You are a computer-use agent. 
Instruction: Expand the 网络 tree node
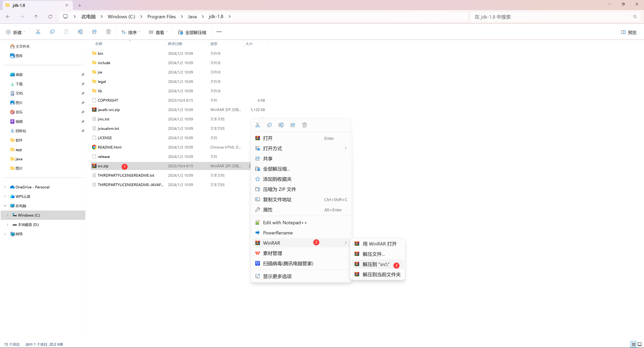(5, 234)
